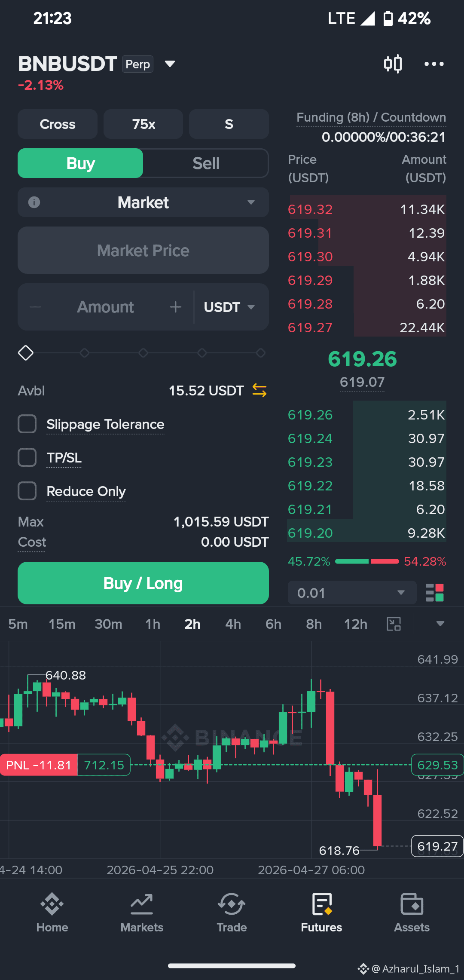Tap the disabled Market Price field
Screen dimensions: 464x980
(x=143, y=250)
